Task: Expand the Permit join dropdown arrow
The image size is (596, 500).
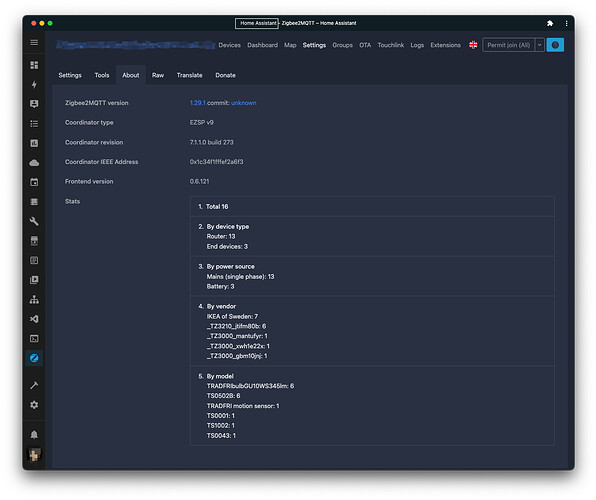Action: click(x=539, y=45)
